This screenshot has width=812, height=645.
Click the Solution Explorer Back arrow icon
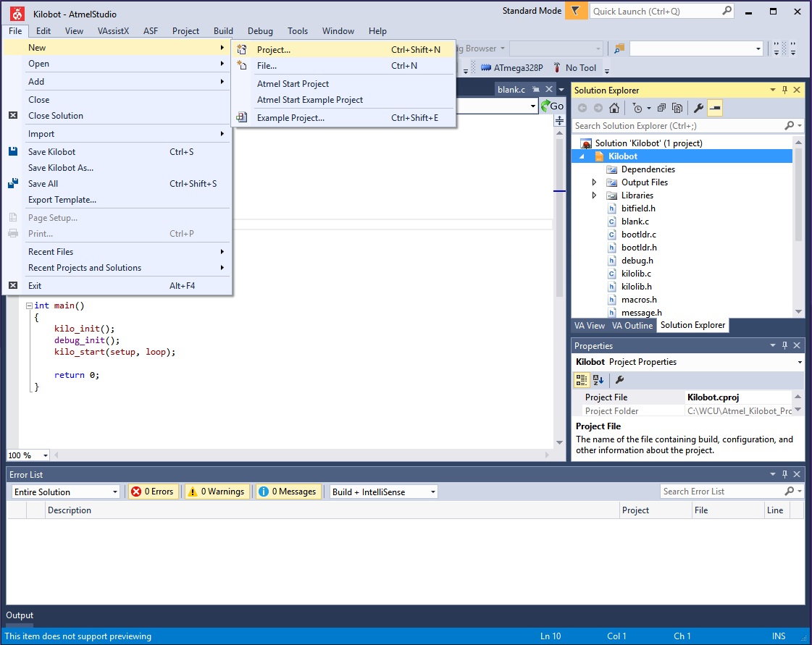[582, 108]
